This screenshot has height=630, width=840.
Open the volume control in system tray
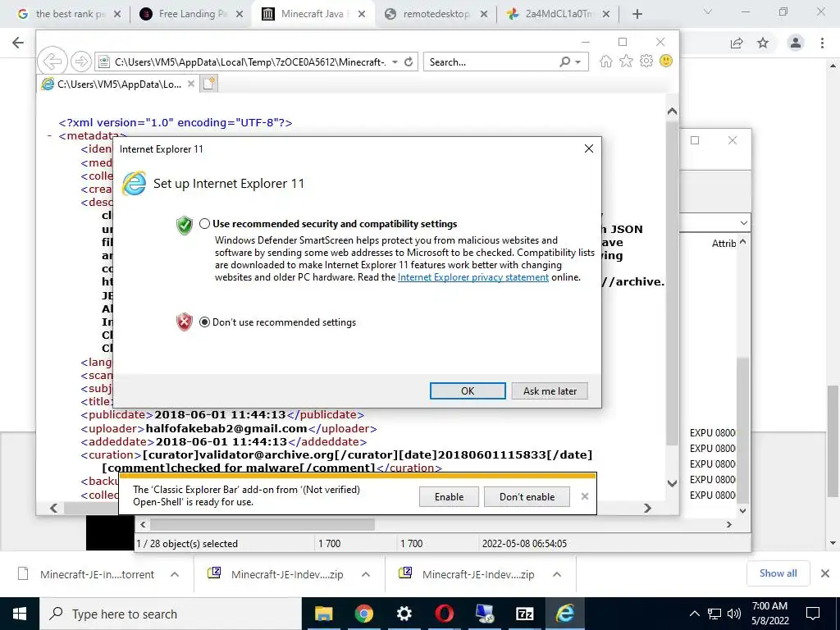click(x=734, y=614)
